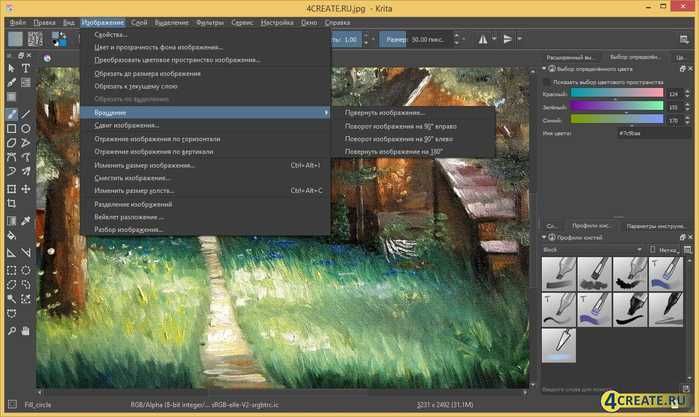Open horizontal mirror options dropdown arrow

tap(494, 39)
